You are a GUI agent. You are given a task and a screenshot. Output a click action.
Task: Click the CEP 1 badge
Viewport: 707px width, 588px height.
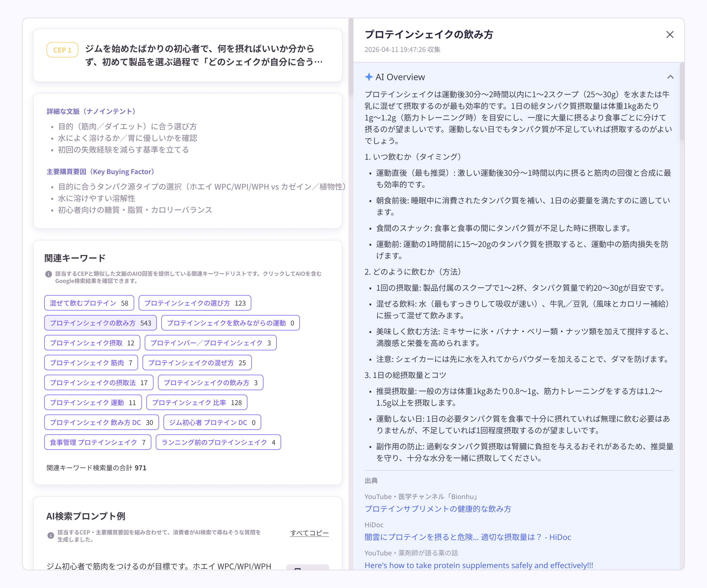(62, 50)
